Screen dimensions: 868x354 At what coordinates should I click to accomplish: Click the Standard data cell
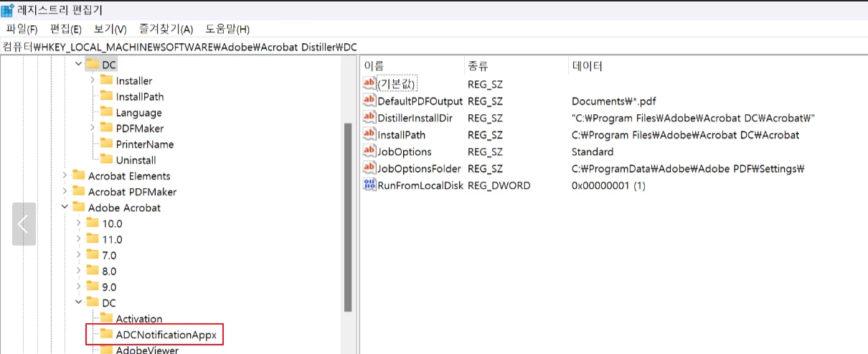click(593, 152)
